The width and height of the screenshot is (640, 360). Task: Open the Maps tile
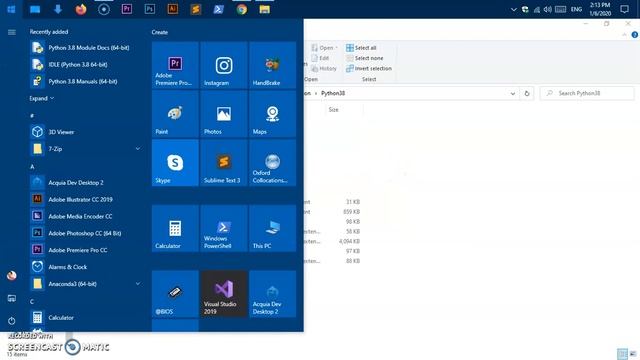click(273, 114)
